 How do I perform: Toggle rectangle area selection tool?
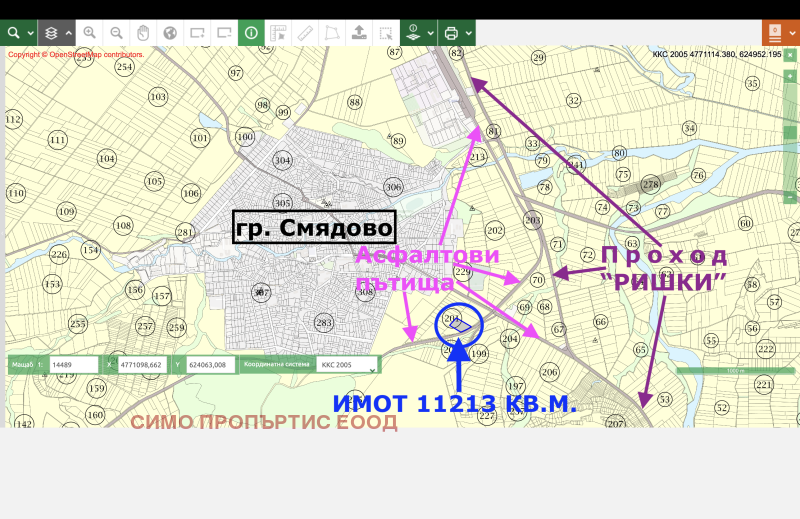tap(385, 32)
